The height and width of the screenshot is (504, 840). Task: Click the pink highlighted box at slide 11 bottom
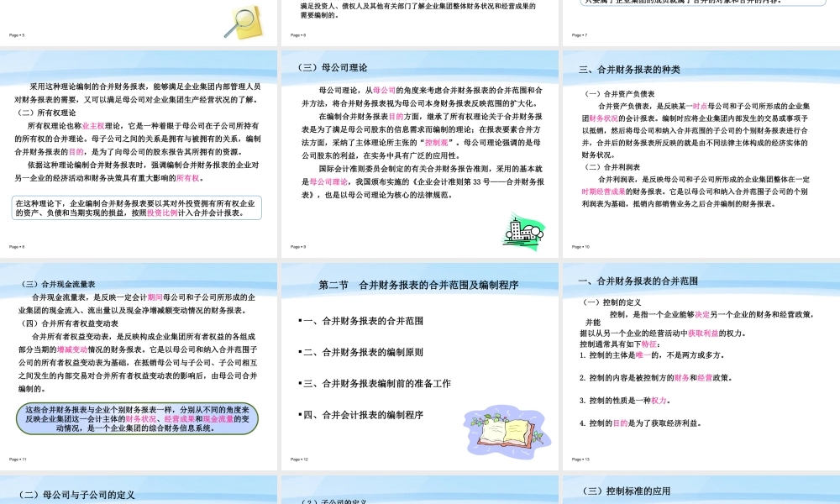(x=139, y=420)
